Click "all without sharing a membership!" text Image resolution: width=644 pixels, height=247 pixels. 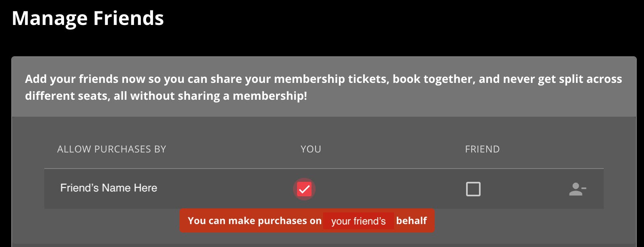pyautogui.click(x=210, y=96)
